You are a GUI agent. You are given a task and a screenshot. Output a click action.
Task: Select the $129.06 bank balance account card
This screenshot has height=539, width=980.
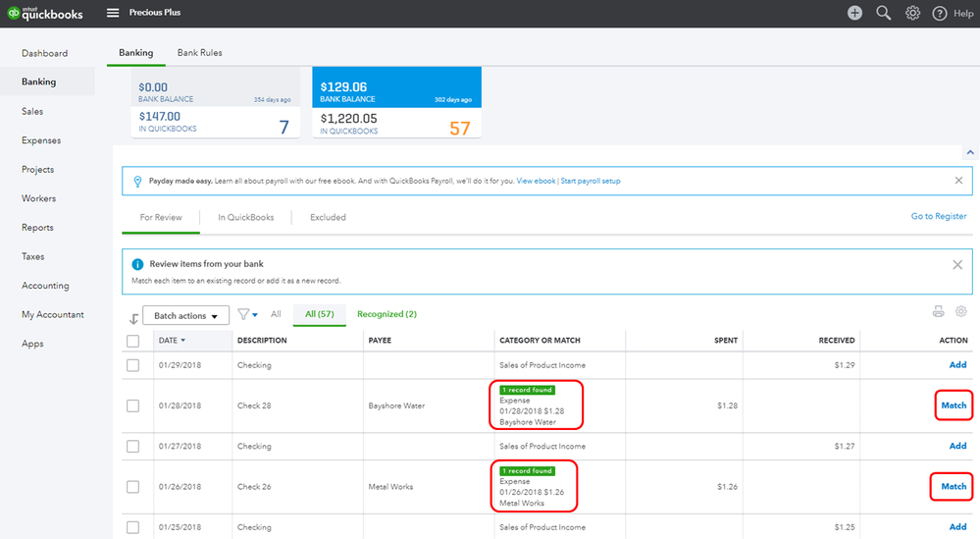[x=397, y=102]
